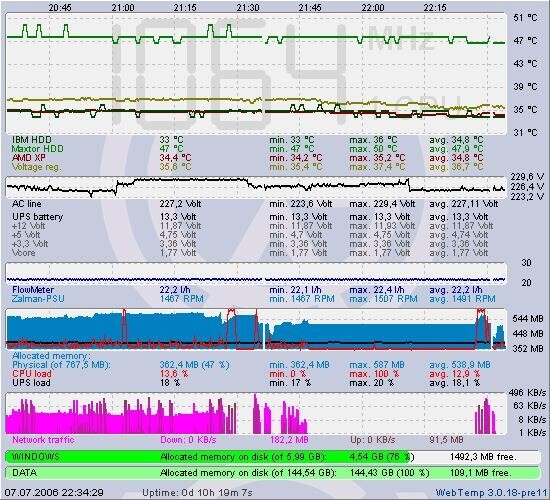550x500 pixels.
Task: Click Maxtor HDD current value 47 °C
Action: click(171, 149)
